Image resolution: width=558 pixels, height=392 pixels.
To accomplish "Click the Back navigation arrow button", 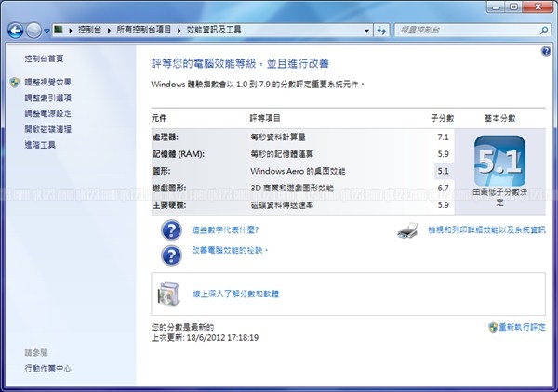I will (15, 31).
